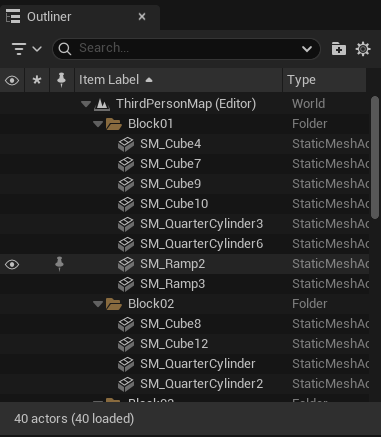The height and width of the screenshot is (437, 381).
Task: Click the World type text
Action: (x=308, y=104)
